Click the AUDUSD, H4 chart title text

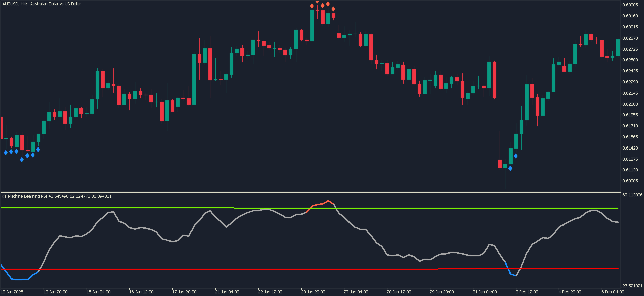click(42, 4)
